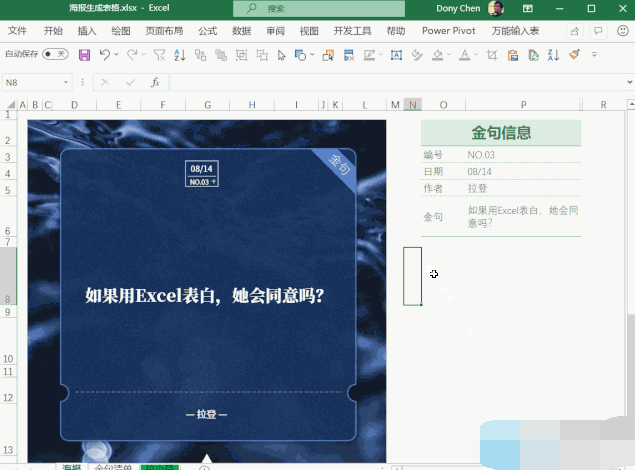Switch to the 金句清单 sheet tab
635x470 pixels.
[113, 466]
